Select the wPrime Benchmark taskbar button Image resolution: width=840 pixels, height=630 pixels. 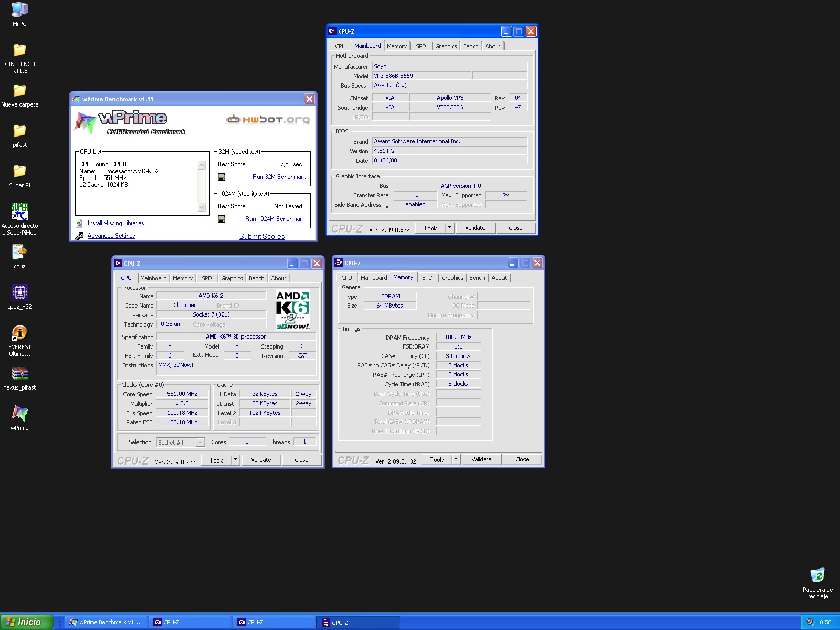[x=106, y=622]
